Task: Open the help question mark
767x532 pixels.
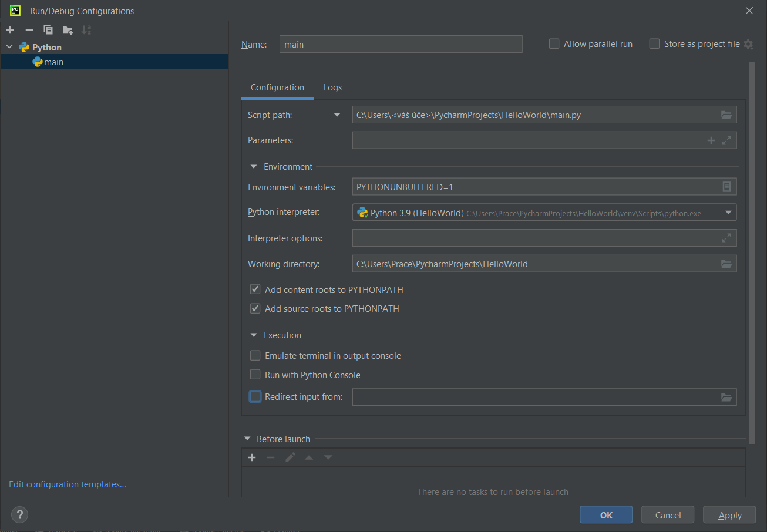Action: click(x=19, y=515)
